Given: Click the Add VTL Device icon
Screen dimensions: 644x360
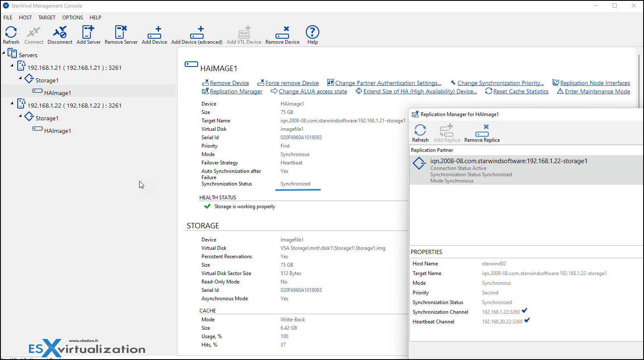Looking at the screenshot, I should coord(244,32).
